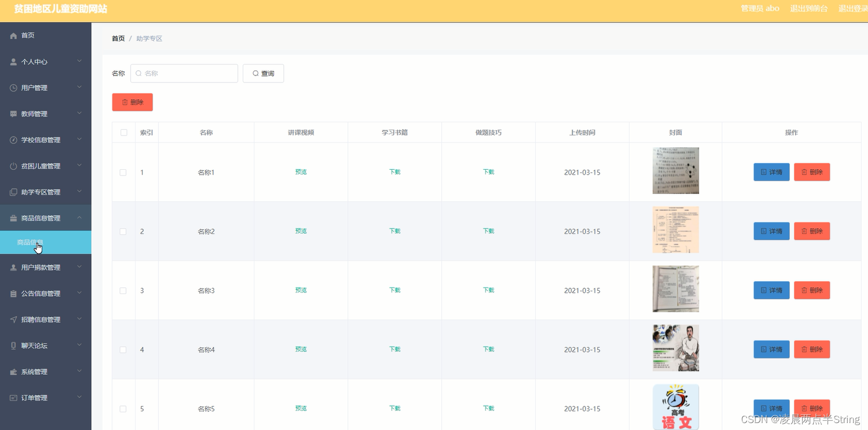Open the 首页 sidebar menu item
Screen dimensions: 868x430
tap(46, 35)
